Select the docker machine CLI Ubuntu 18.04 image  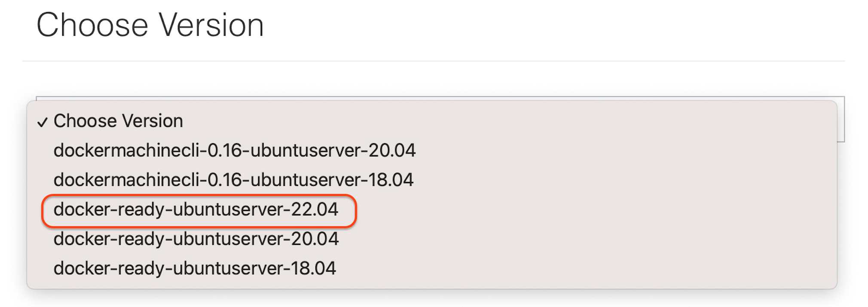[x=233, y=180]
